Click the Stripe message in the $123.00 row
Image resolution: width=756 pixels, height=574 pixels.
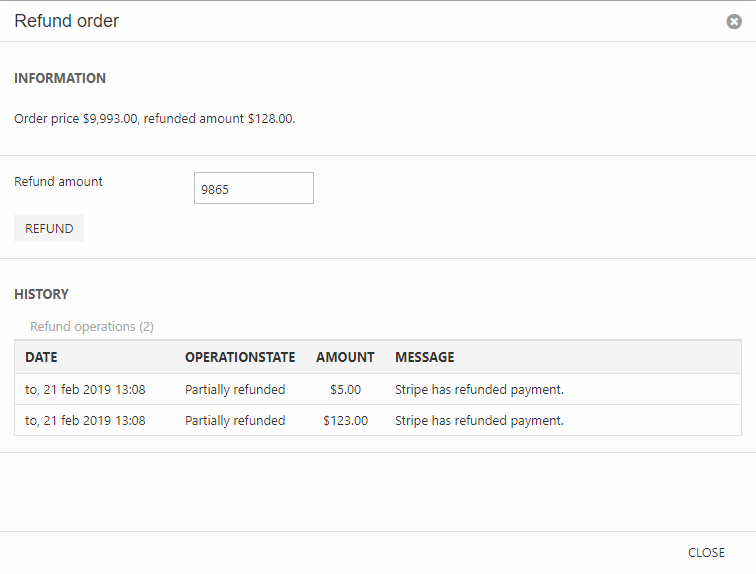tap(479, 421)
